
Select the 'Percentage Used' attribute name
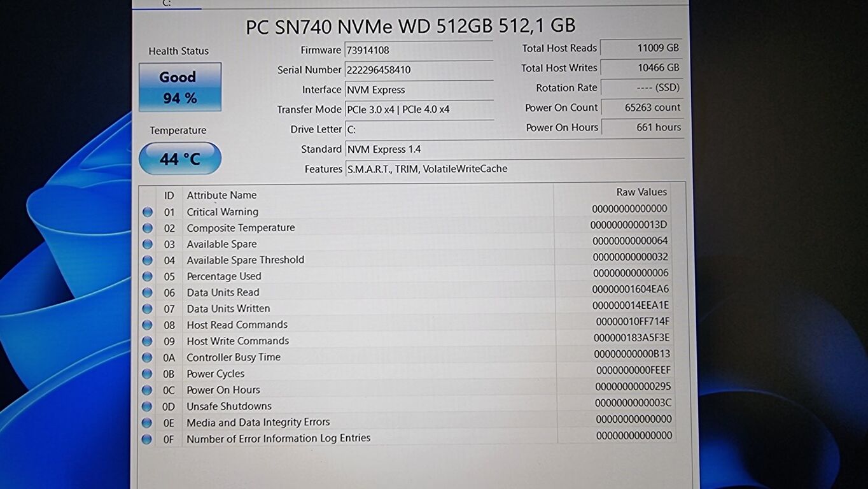pos(223,276)
